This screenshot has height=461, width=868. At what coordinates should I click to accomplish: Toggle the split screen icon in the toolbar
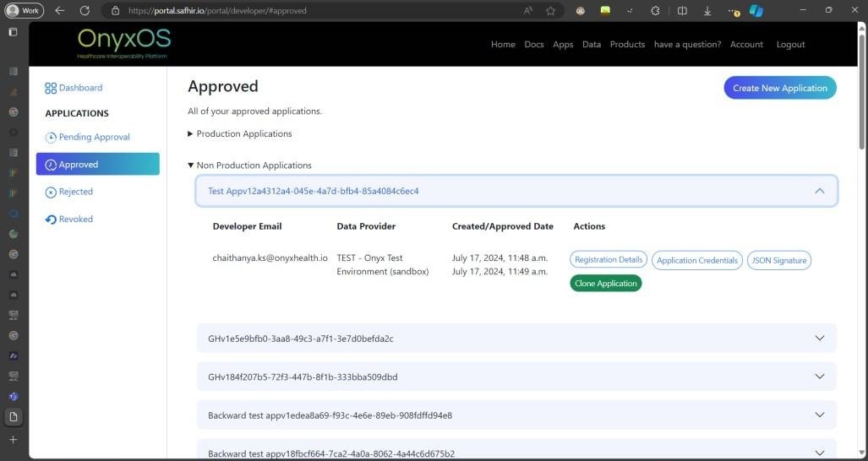pos(682,11)
